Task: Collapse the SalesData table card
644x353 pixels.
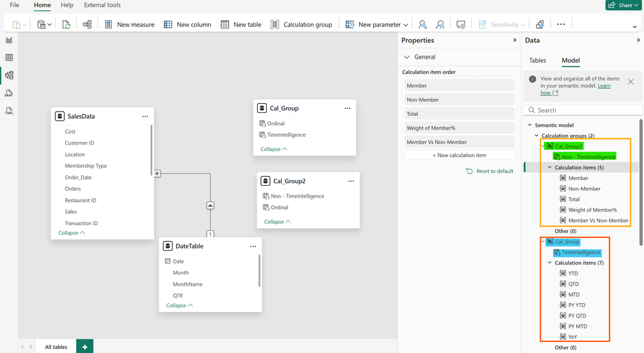Action: pos(72,233)
